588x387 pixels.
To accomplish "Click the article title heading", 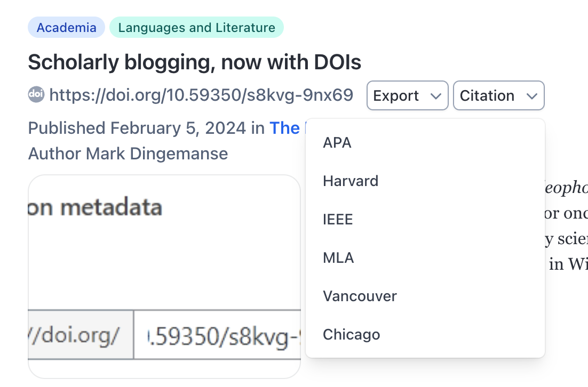I will (194, 62).
